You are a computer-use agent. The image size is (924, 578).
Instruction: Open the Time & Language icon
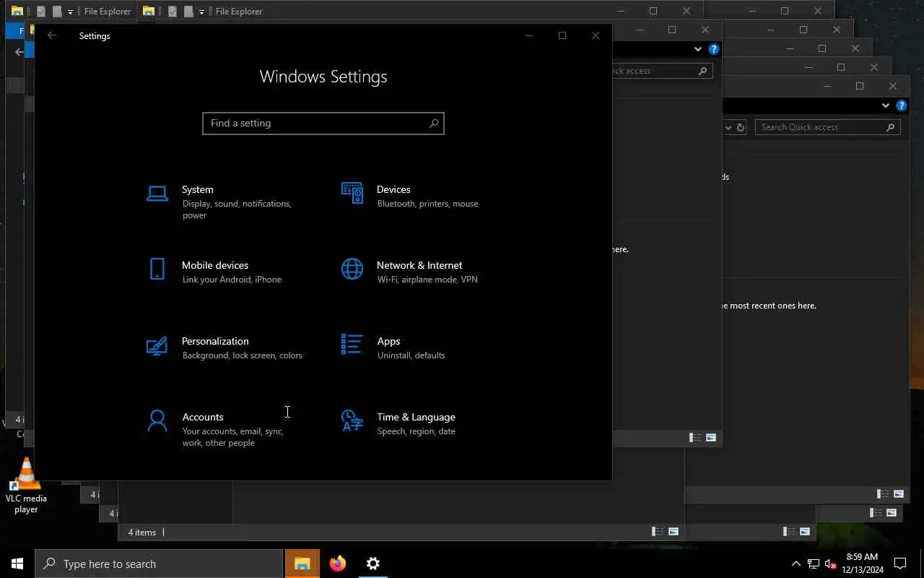pyautogui.click(x=352, y=420)
